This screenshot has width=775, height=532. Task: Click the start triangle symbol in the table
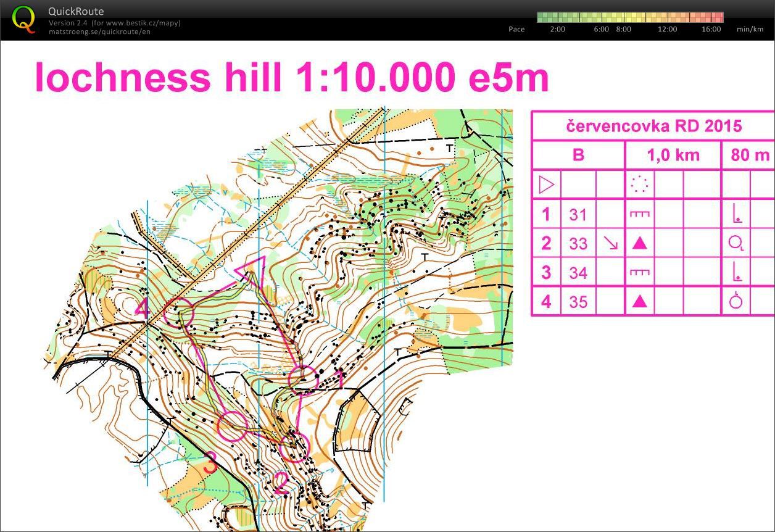pos(547,185)
